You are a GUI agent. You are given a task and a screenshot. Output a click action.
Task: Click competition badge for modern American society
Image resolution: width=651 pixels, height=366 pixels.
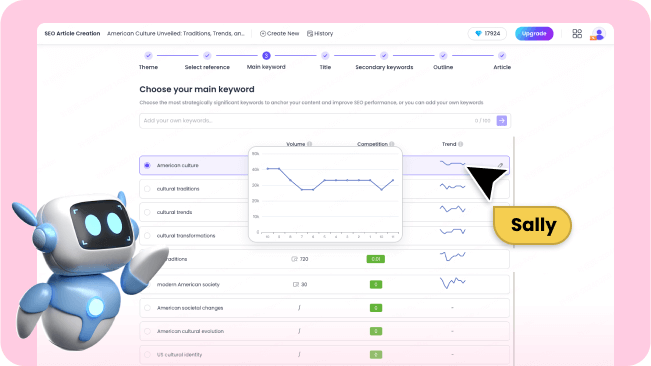click(x=376, y=285)
